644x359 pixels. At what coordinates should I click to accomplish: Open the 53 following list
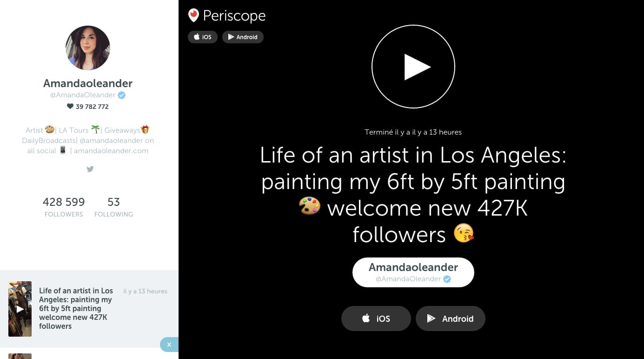113,207
